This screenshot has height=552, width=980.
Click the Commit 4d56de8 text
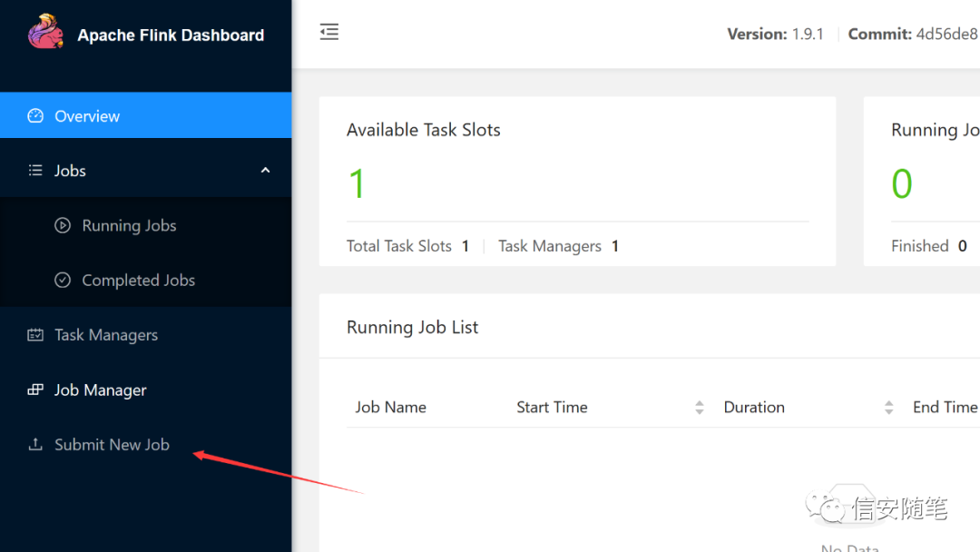913,34
